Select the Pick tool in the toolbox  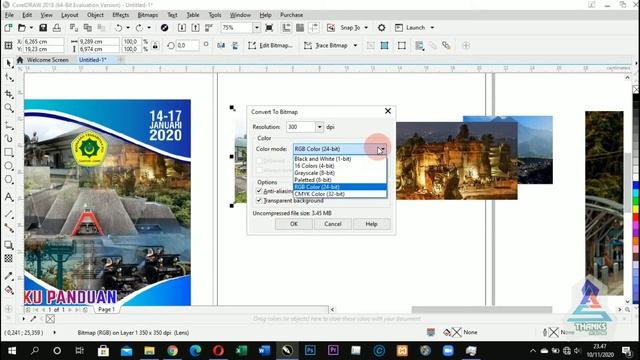click(x=9, y=63)
